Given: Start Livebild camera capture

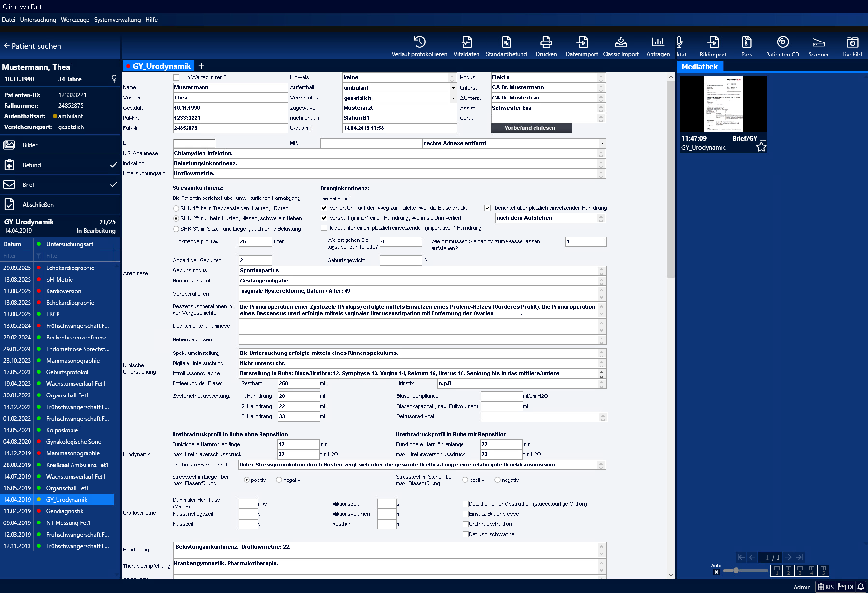Looking at the screenshot, I should (x=852, y=42).
